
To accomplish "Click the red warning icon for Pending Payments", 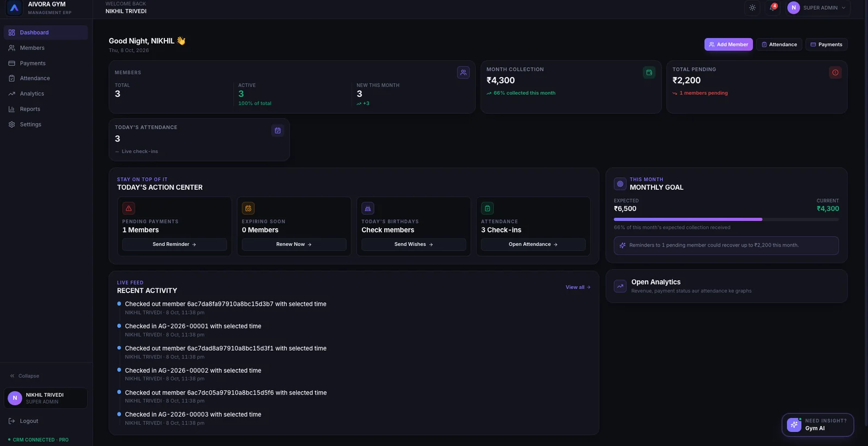I will pos(129,208).
